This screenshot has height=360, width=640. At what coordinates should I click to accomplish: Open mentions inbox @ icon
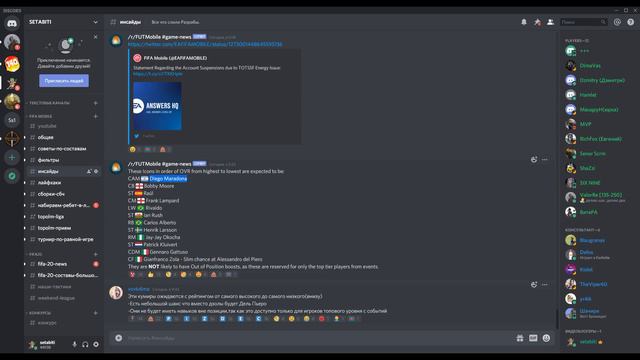pyautogui.click(x=617, y=22)
